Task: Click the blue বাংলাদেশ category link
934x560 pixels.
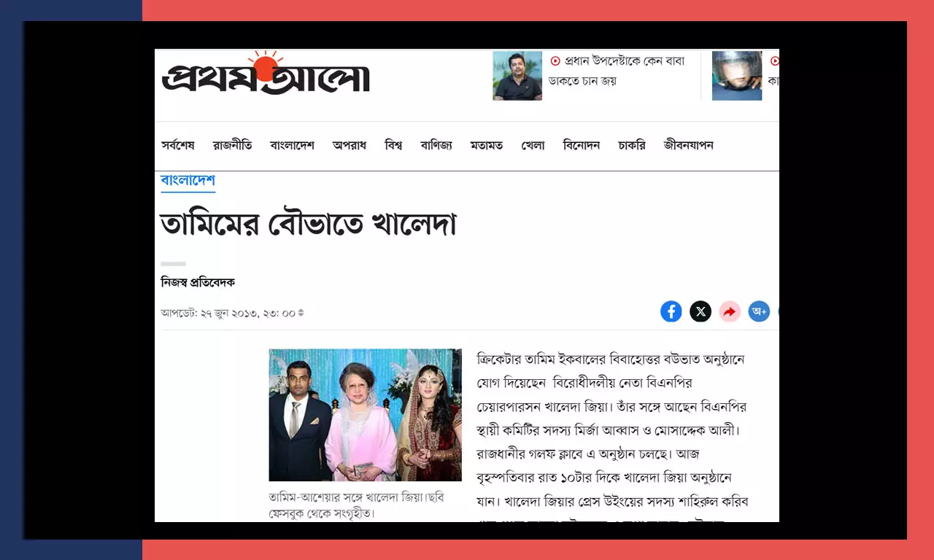Action: [188, 181]
